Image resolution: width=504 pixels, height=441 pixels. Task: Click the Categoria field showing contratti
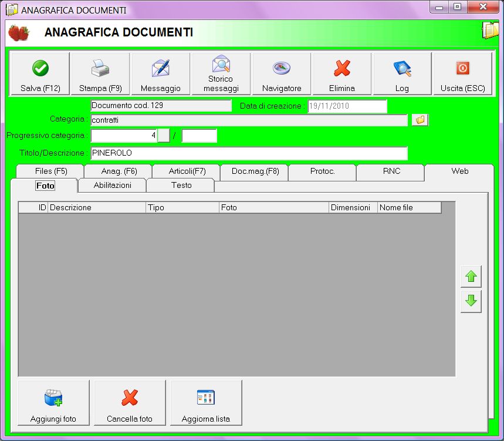coord(249,120)
